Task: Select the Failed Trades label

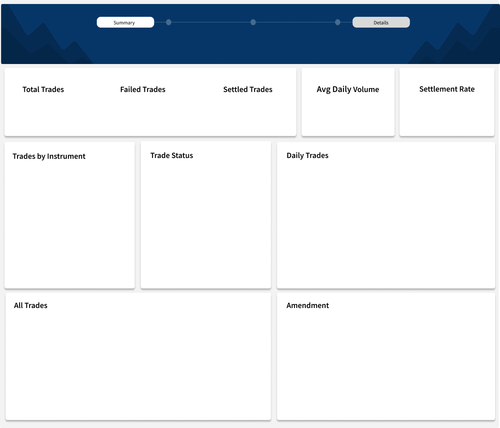Action: [x=143, y=89]
